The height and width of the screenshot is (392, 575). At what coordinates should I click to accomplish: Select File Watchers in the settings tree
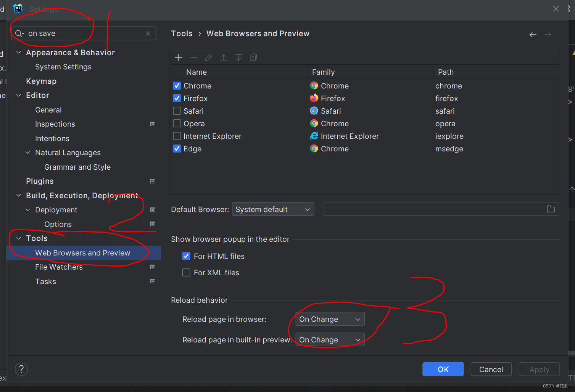[58, 267]
